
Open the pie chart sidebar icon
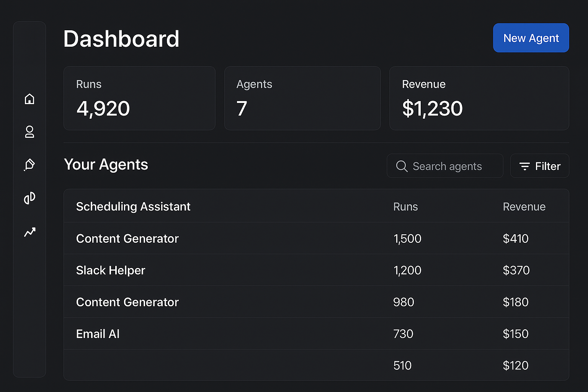pos(29,198)
